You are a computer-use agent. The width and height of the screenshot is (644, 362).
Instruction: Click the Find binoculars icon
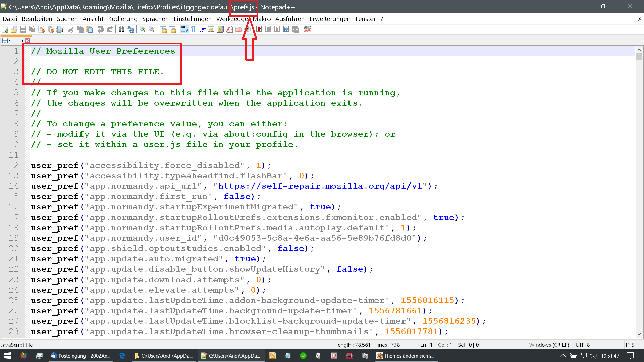[121, 29]
